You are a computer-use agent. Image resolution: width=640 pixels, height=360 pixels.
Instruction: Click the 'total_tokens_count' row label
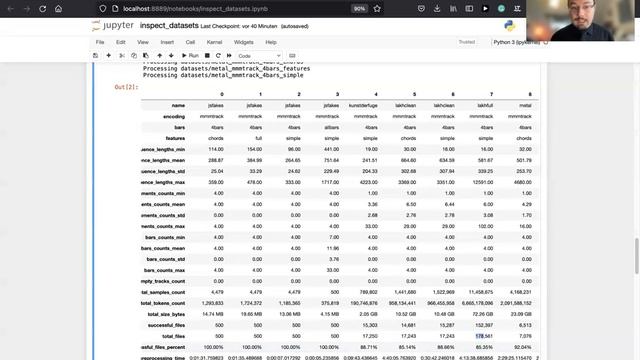[x=163, y=303]
